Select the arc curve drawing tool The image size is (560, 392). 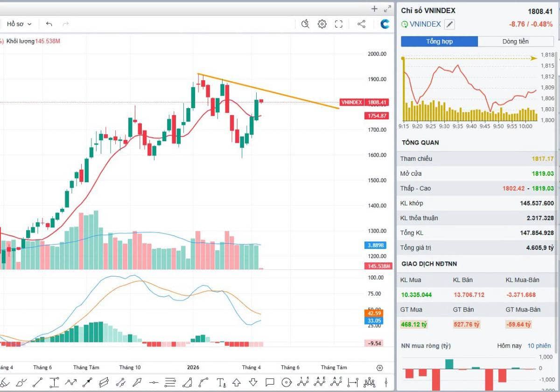tap(203, 383)
